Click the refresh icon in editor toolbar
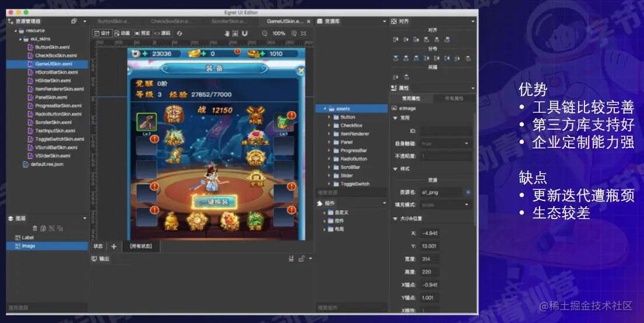644x323 pixels. pyautogui.click(x=180, y=33)
